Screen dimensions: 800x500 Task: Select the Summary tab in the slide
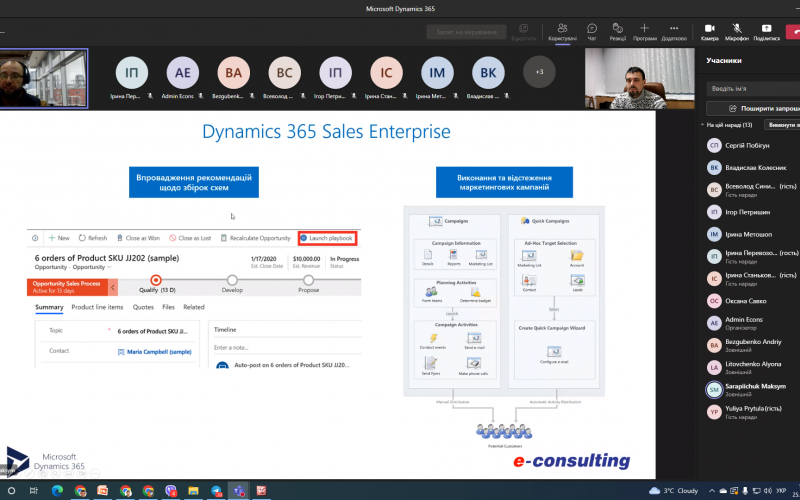coord(49,307)
